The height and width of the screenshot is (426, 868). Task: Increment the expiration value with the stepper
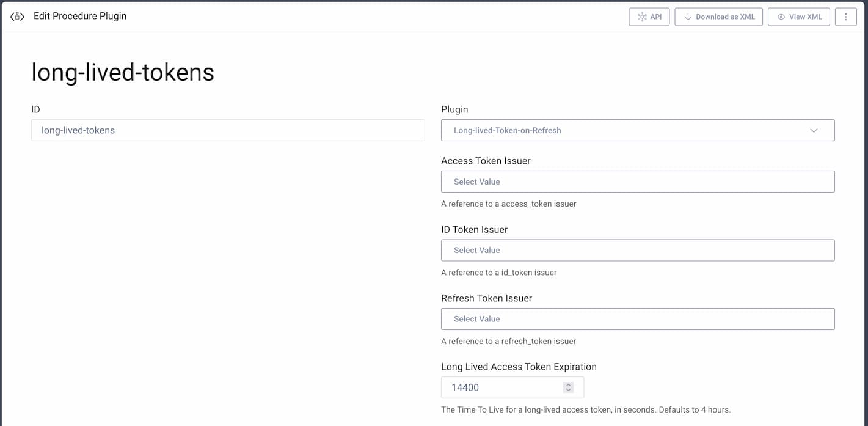click(568, 384)
